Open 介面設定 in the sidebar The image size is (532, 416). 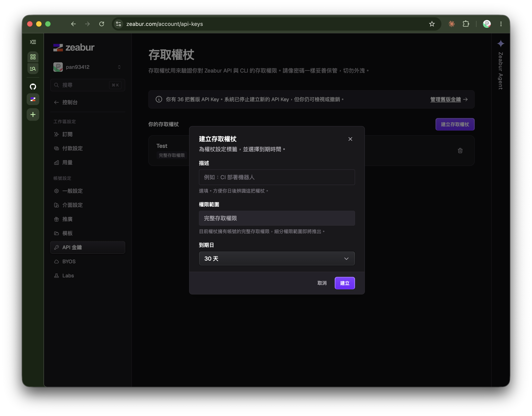coord(87,205)
